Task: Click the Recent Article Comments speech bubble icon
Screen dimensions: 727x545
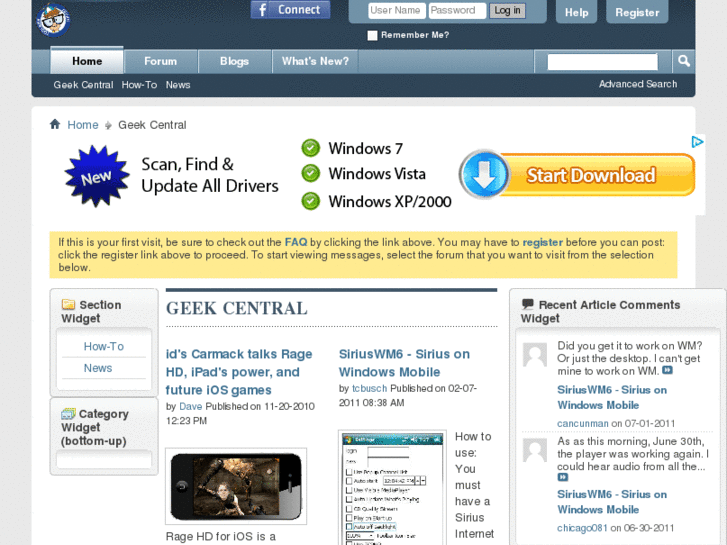Action: point(528,304)
